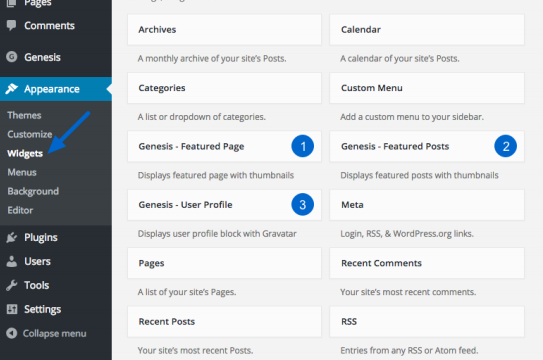Viewport: 543px width, 360px height.
Task: Open the Menus submenu link
Action: (22, 172)
